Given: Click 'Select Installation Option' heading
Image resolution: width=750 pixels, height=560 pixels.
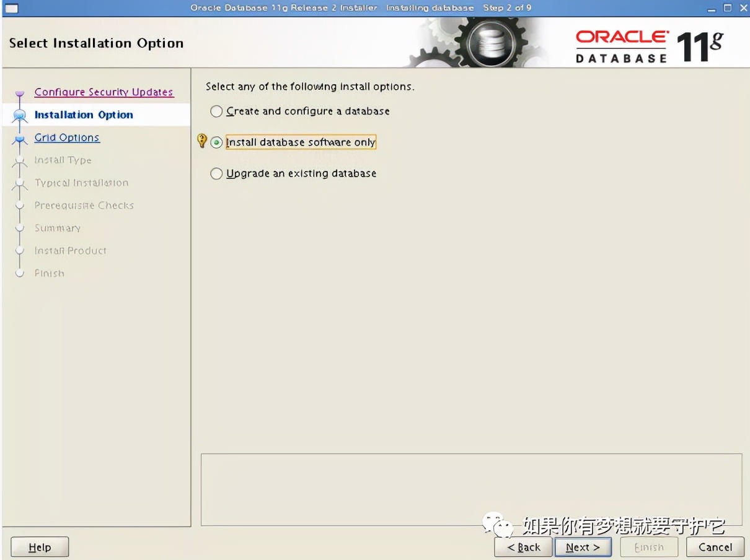Looking at the screenshot, I should [x=96, y=43].
